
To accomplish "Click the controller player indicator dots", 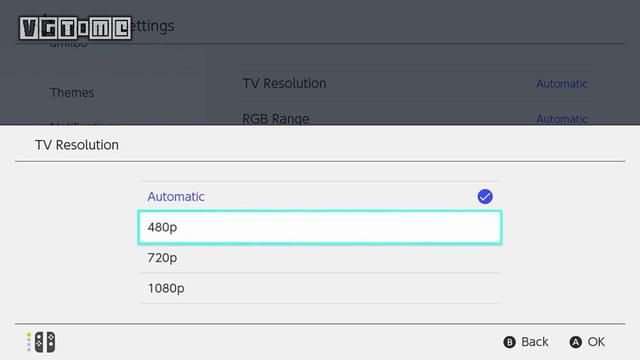I will coord(29,342).
